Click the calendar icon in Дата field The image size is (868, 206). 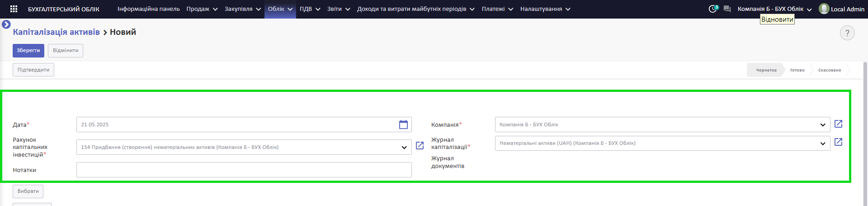(404, 125)
